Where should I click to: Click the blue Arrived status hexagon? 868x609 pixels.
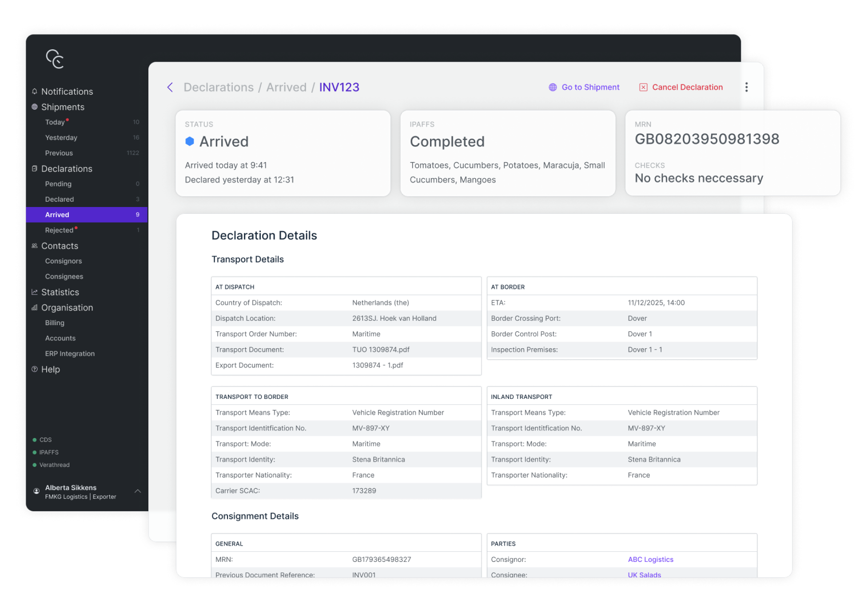pyautogui.click(x=190, y=142)
